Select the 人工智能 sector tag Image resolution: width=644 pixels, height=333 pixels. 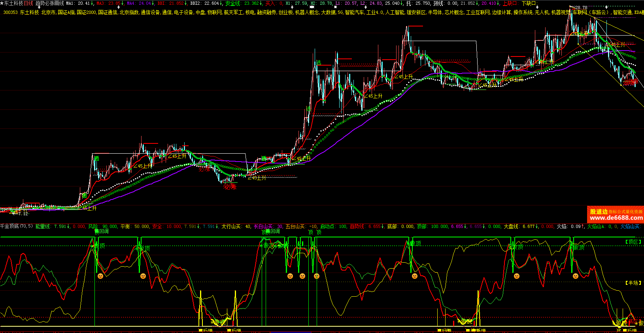[395, 13]
